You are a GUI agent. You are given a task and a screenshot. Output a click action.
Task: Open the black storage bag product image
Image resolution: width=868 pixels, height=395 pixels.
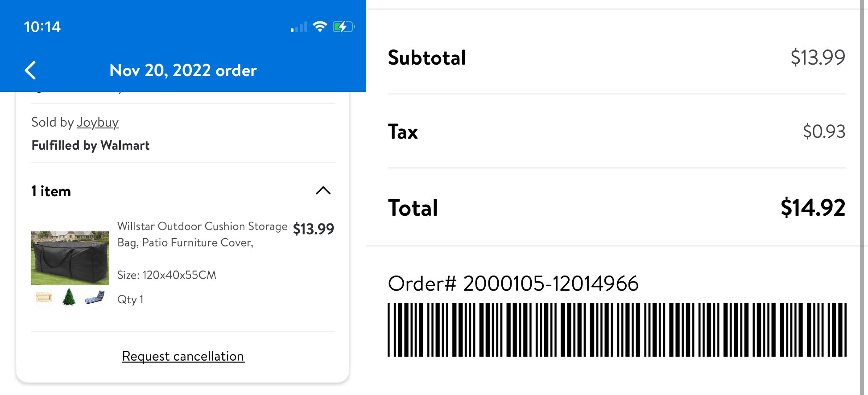pos(70,258)
